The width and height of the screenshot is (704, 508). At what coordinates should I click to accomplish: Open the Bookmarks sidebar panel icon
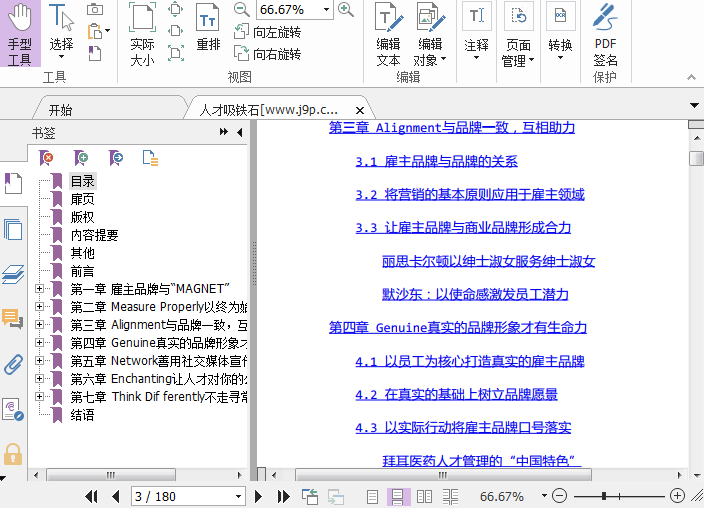(x=13, y=183)
